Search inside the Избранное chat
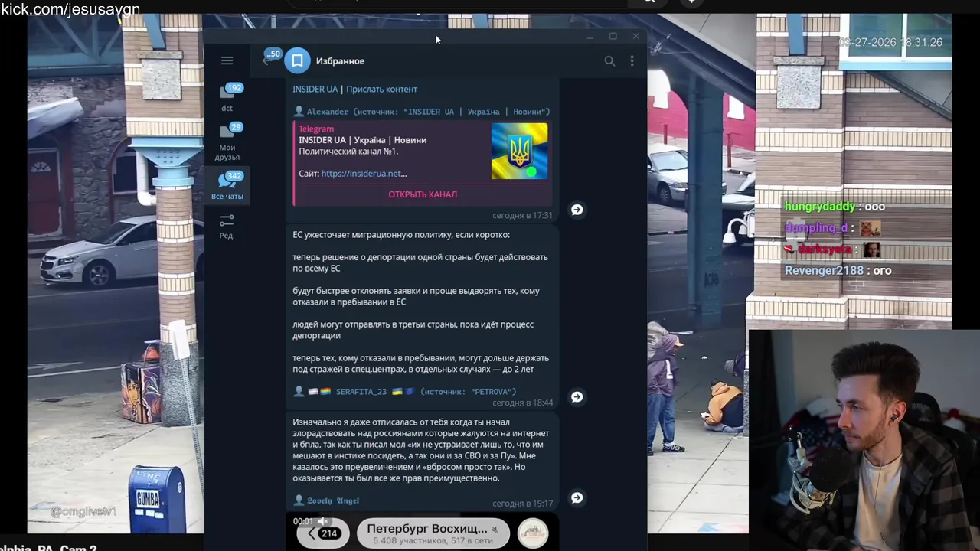980x551 pixels. tap(609, 60)
